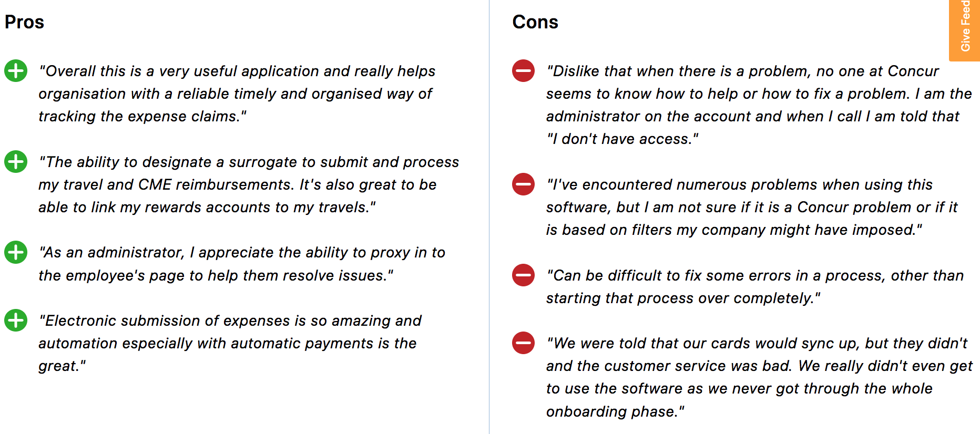
Task: Click the Cons heading
Action: [536, 22]
